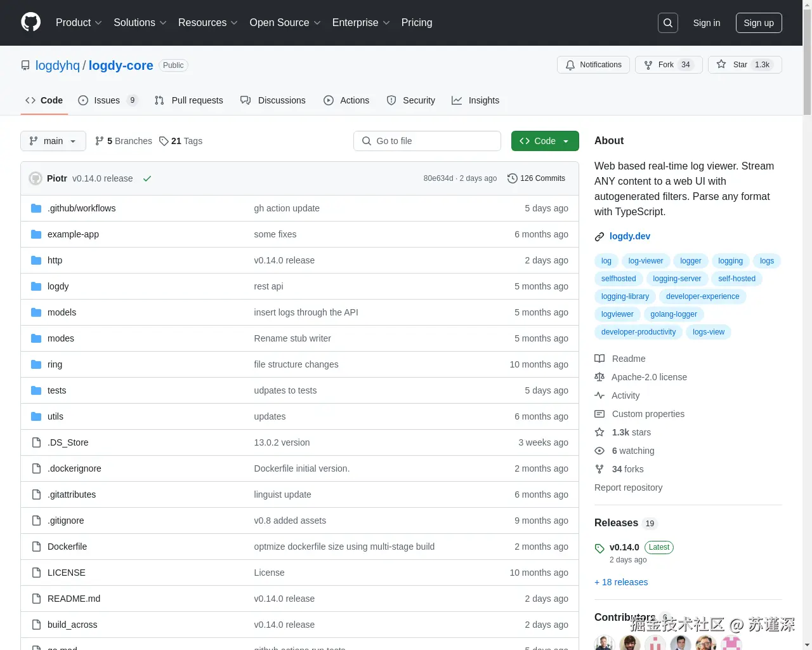Click the file icon next to LICENSE
This screenshot has width=812, height=650.
[36, 573]
